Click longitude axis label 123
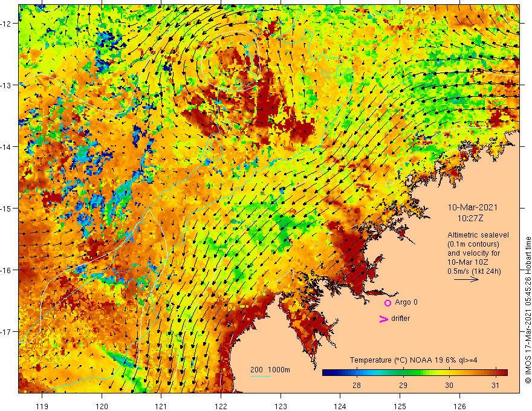The width and height of the screenshot is (532, 411). pyautogui.click(x=281, y=406)
